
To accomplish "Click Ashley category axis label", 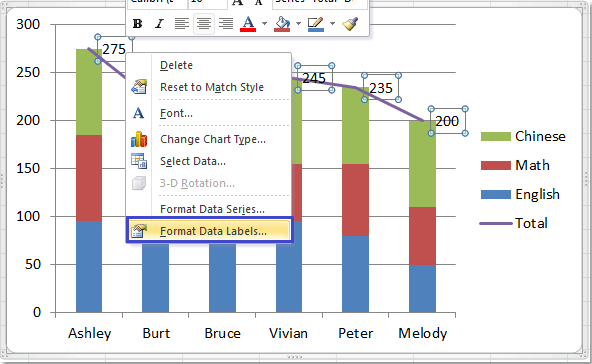I will [89, 333].
